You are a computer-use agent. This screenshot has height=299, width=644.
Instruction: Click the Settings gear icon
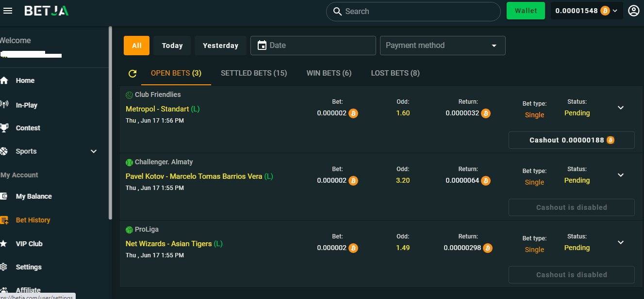[4, 267]
